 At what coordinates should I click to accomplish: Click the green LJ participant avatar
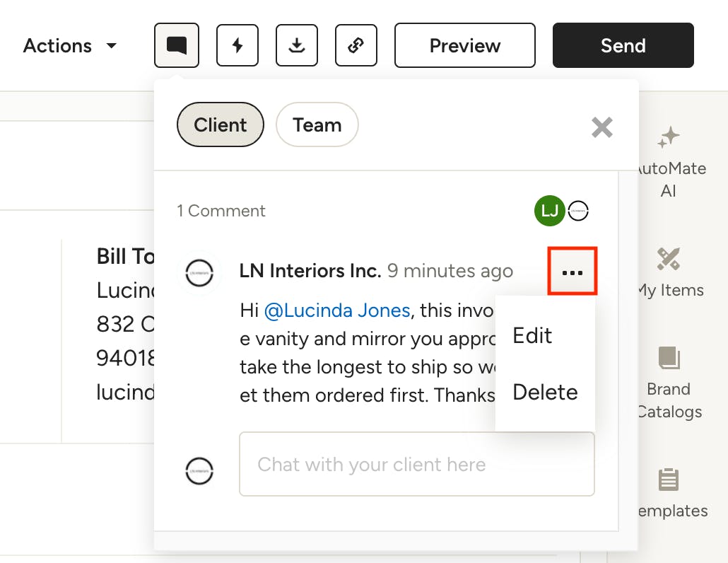point(549,211)
